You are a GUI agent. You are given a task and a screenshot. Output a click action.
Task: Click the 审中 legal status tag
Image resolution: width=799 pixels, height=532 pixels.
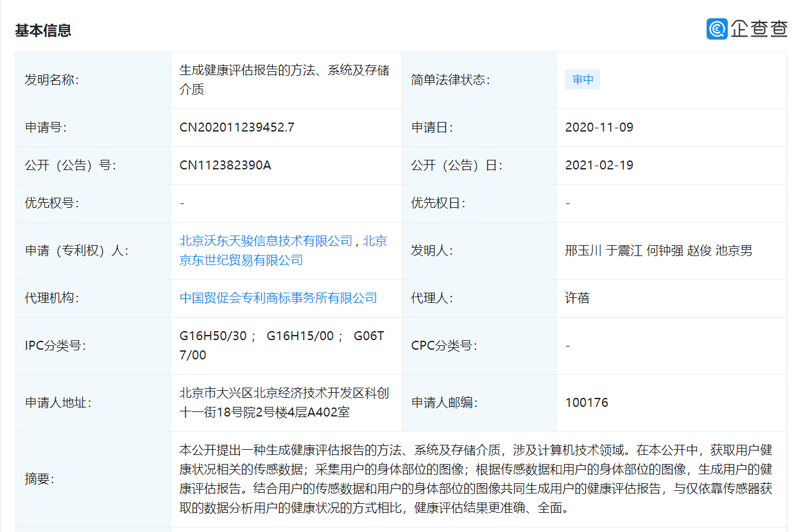[x=583, y=80]
